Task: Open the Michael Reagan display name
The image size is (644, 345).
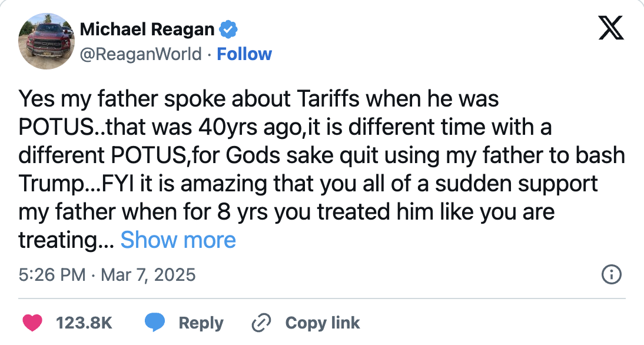Action: [148, 29]
